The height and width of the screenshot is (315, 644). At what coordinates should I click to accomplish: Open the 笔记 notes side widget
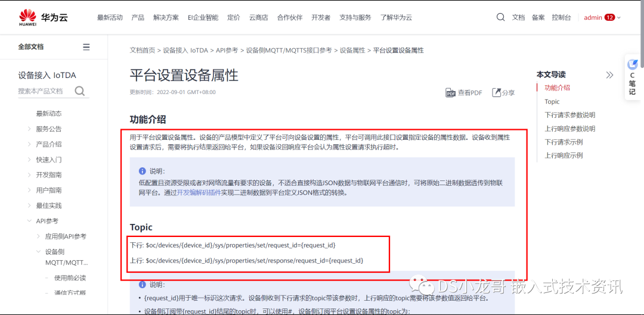633,77
